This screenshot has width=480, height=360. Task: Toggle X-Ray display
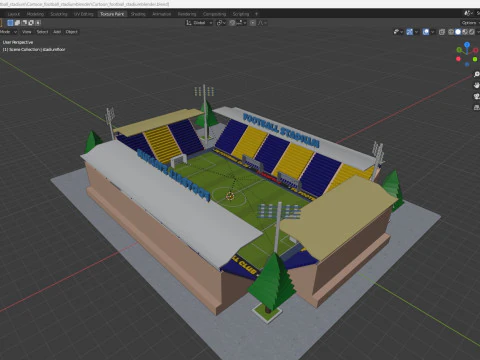point(442,32)
